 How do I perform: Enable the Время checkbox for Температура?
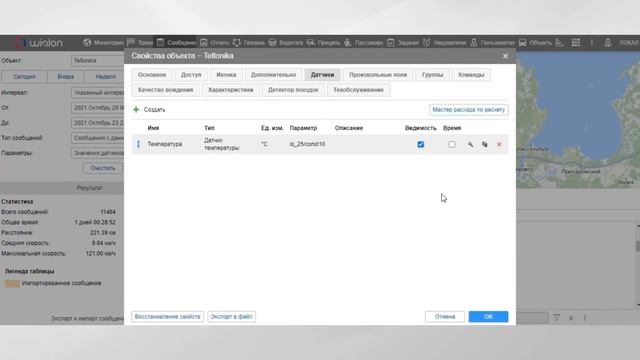[x=452, y=144]
